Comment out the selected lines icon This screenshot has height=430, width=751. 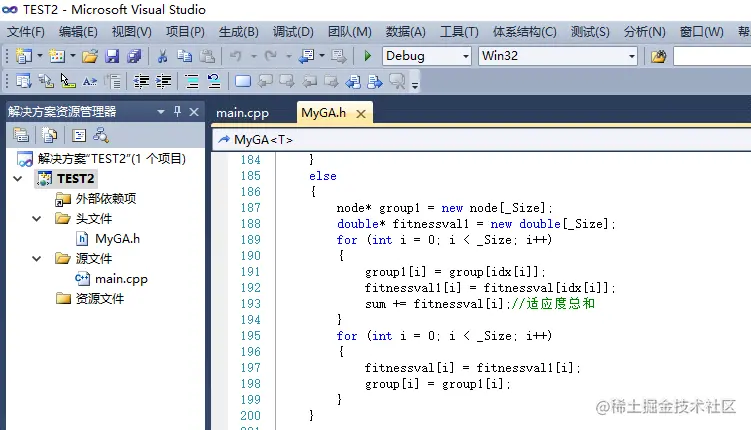coord(192,81)
